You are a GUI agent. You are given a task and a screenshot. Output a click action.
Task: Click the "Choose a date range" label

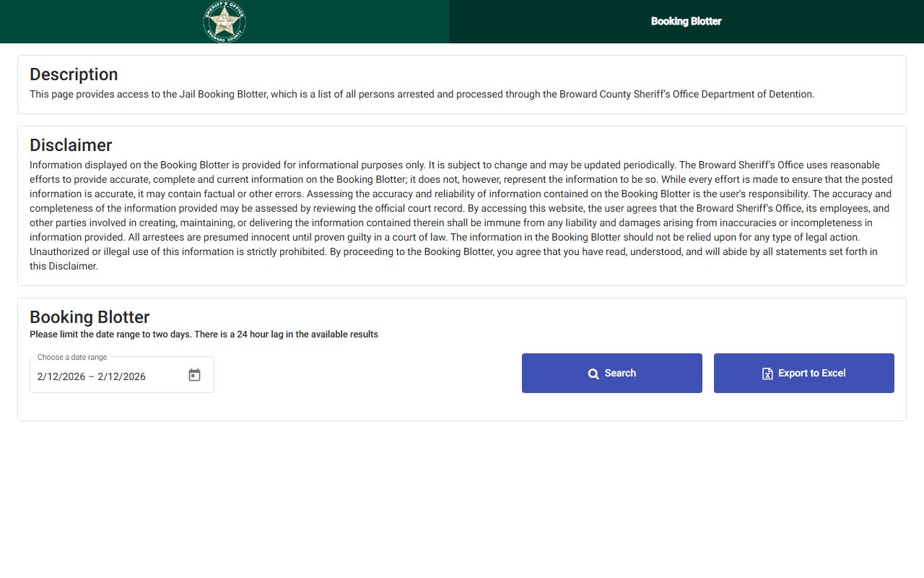click(x=72, y=357)
